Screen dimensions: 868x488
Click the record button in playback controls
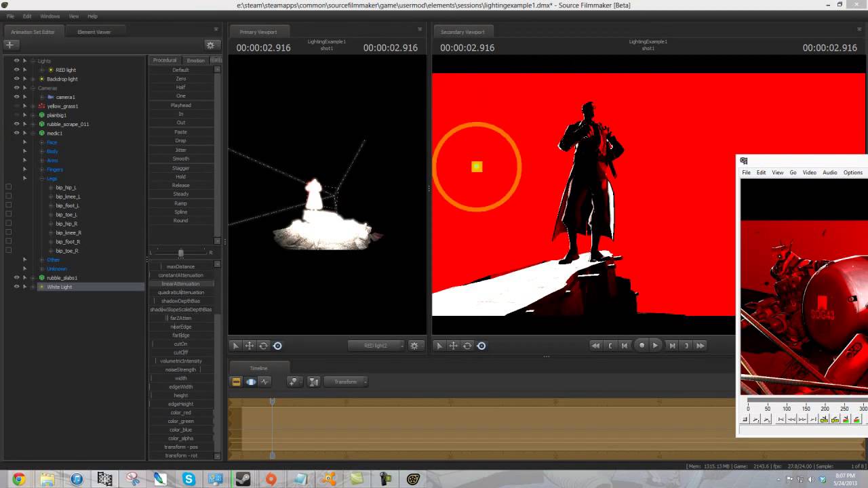pos(642,346)
